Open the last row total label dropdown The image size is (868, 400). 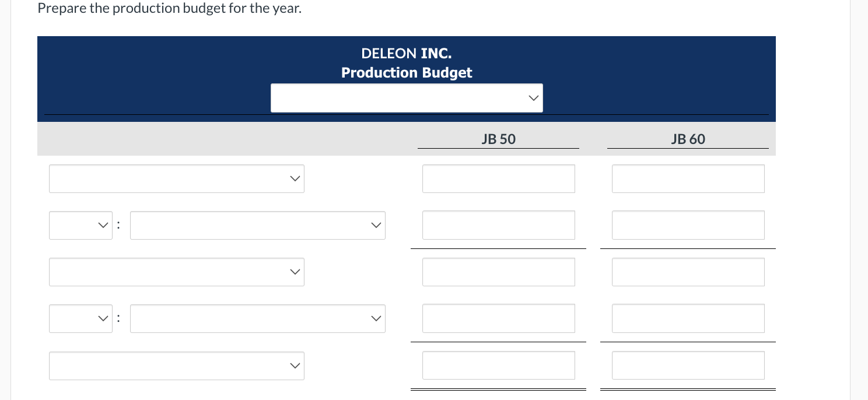176,366
